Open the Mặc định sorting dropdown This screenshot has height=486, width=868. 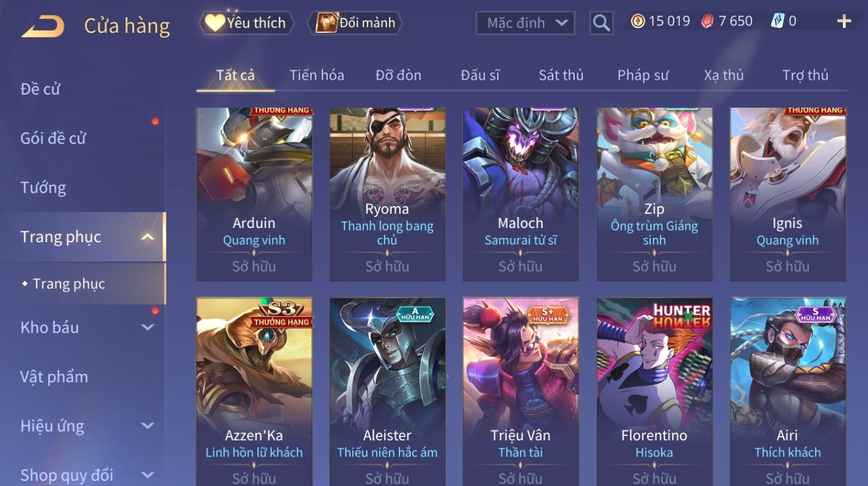pos(525,23)
